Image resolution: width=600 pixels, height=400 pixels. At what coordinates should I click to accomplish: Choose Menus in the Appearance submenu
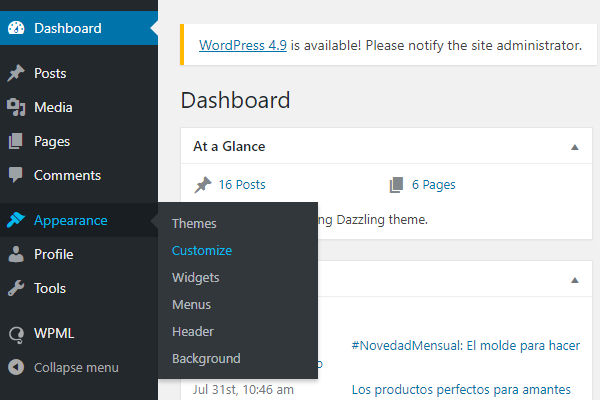(191, 305)
